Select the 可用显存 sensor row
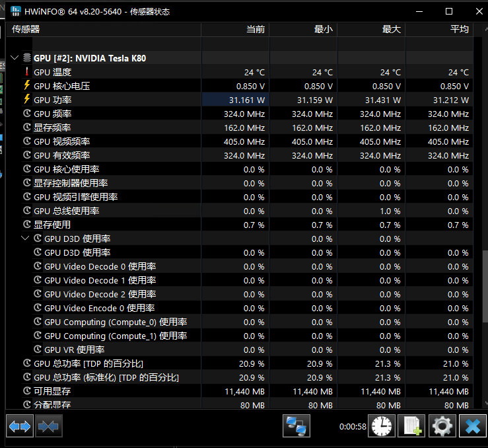488x448 pixels. click(52, 391)
